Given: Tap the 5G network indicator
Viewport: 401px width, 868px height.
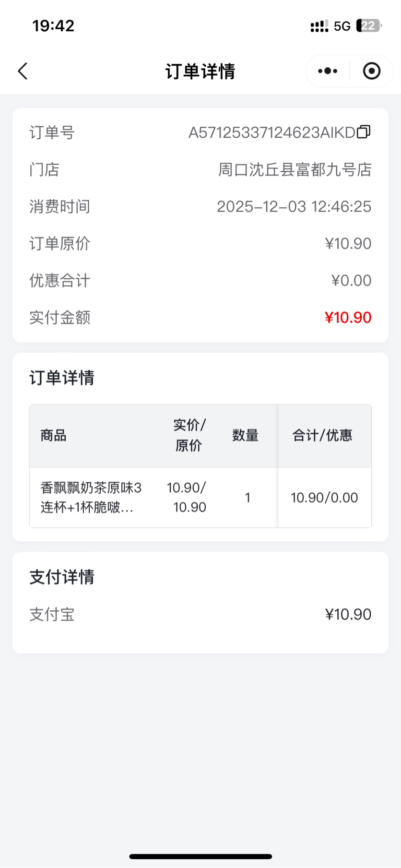Looking at the screenshot, I should 342,26.
